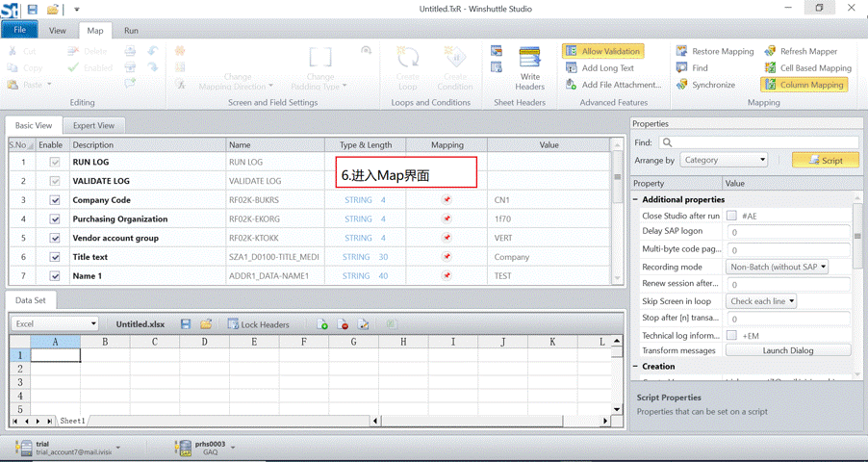Click the rename sheet icon with pencil

[363, 324]
